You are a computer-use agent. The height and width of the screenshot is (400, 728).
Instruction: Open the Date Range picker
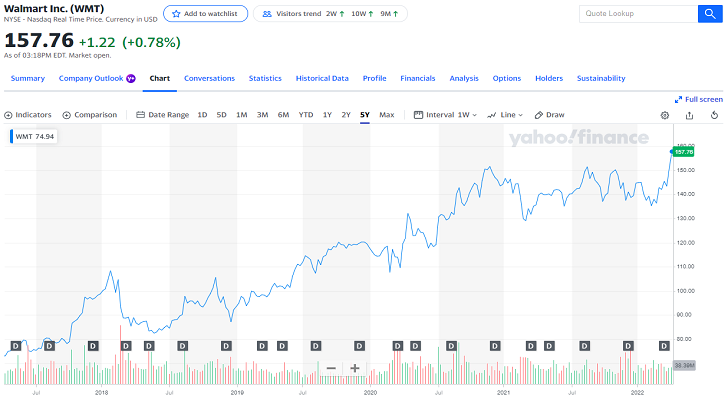162,115
